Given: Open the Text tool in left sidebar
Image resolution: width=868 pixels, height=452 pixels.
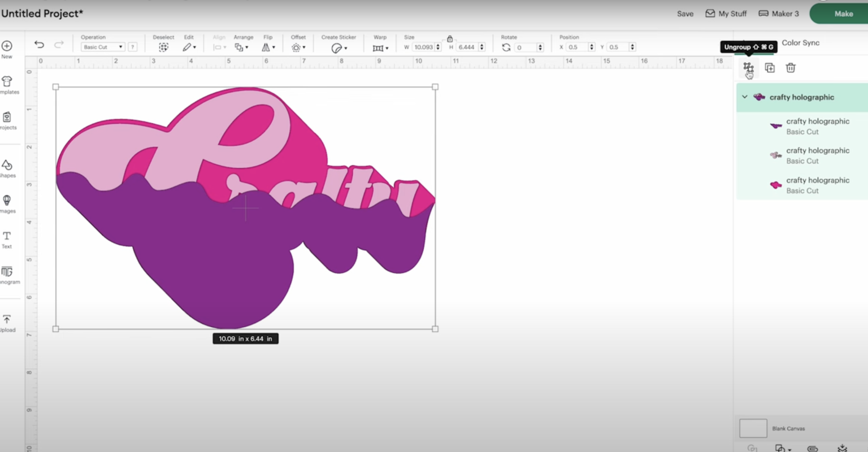Looking at the screenshot, I should click(x=7, y=240).
